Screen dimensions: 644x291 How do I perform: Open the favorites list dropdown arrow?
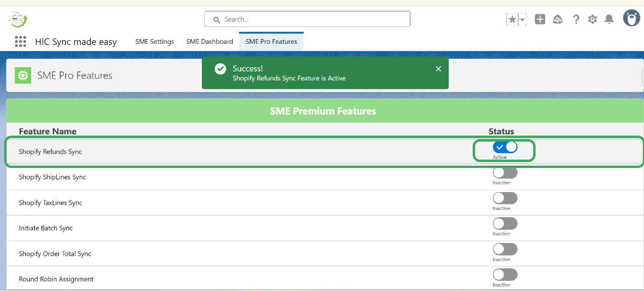[522, 19]
